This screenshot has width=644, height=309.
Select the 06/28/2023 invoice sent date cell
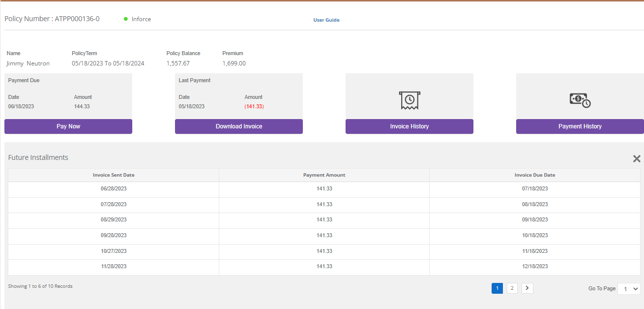click(x=114, y=189)
